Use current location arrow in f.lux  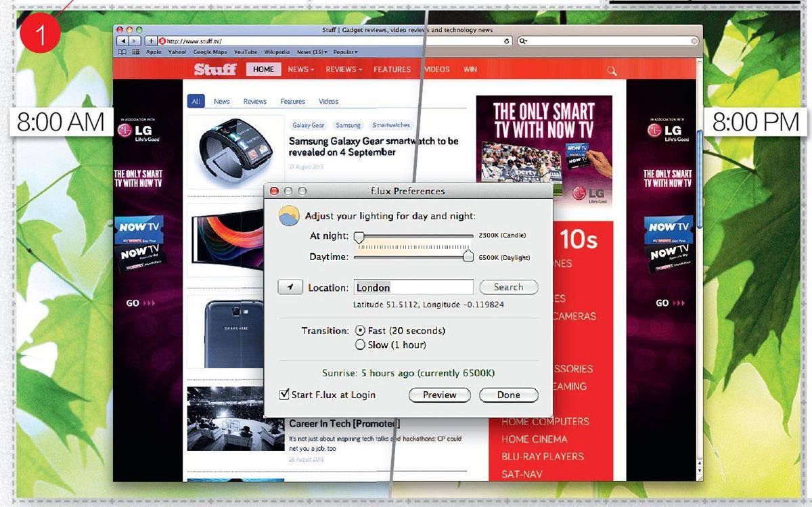290,288
